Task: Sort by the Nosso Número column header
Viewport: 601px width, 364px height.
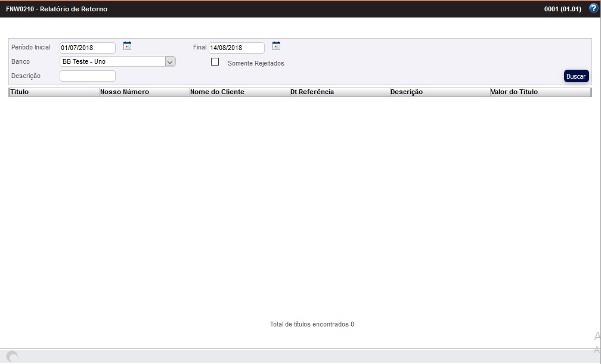Action: coord(144,92)
